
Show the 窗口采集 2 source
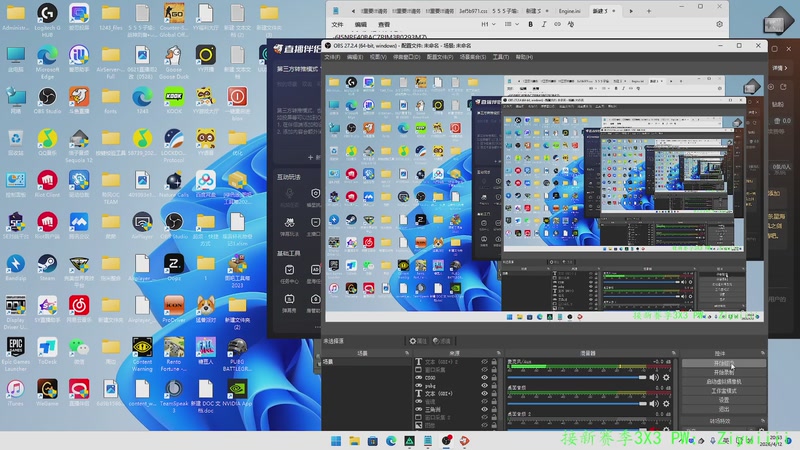coord(484,417)
